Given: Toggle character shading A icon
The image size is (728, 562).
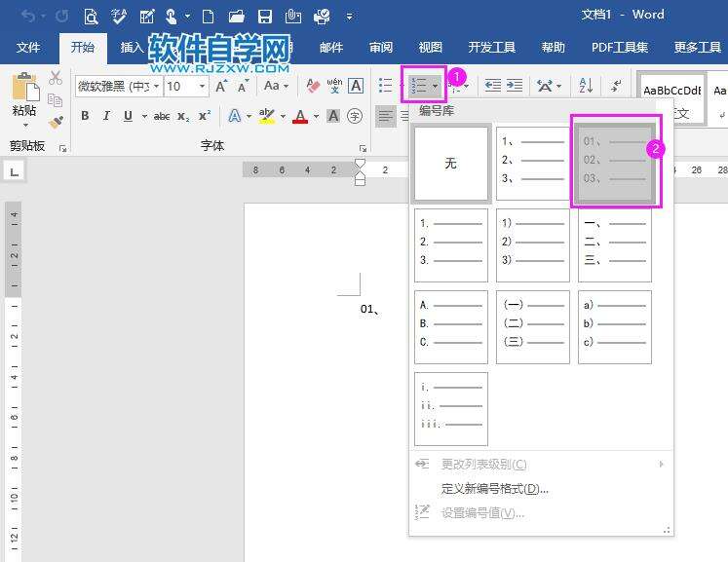Looking at the screenshot, I should (333, 116).
